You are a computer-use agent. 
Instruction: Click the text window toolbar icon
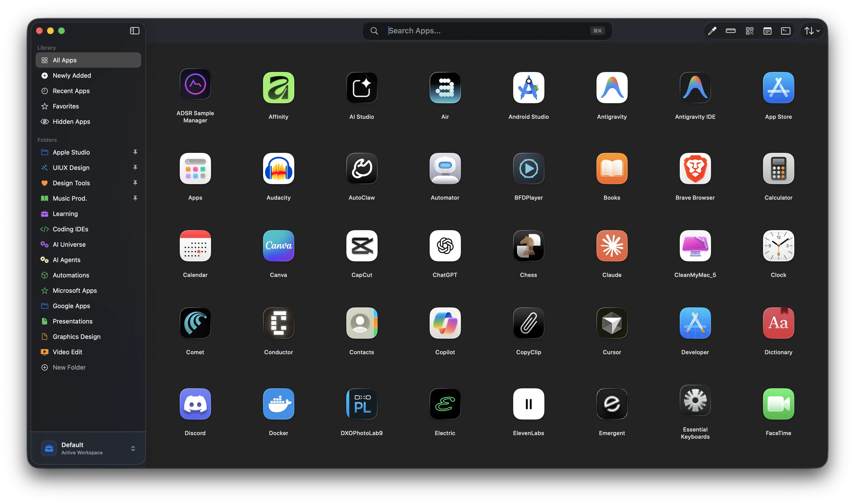tap(767, 31)
